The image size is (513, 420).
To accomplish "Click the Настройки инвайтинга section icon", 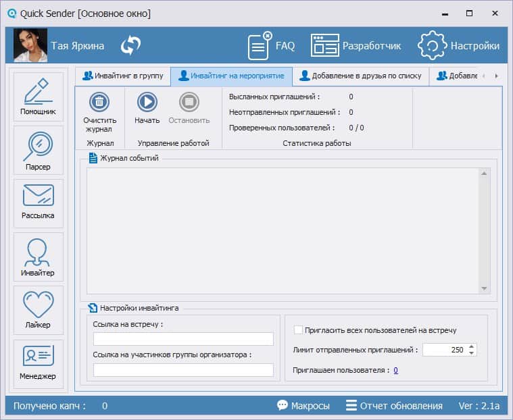I will [93, 308].
